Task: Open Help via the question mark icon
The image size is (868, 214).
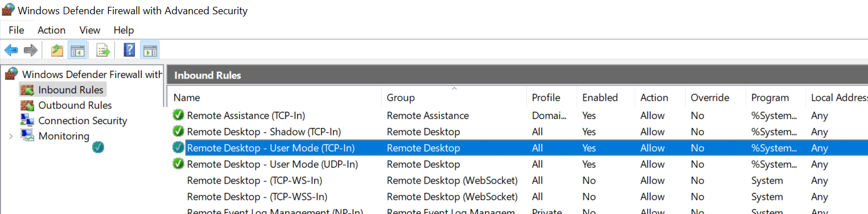Action: click(x=129, y=50)
